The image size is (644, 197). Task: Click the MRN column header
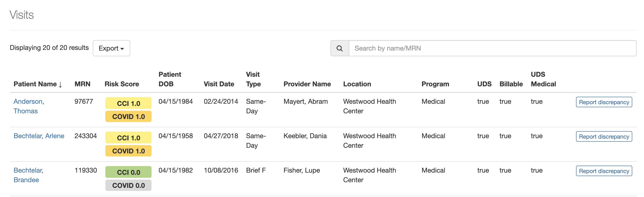(82, 84)
